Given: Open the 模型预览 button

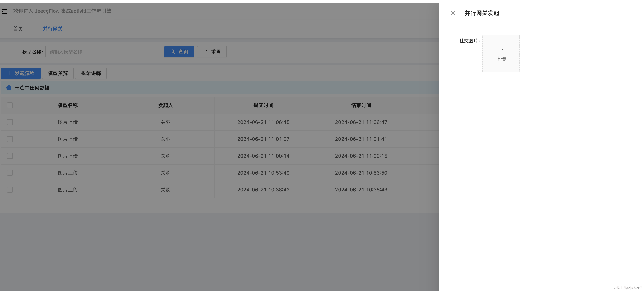Looking at the screenshot, I should 58,73.
